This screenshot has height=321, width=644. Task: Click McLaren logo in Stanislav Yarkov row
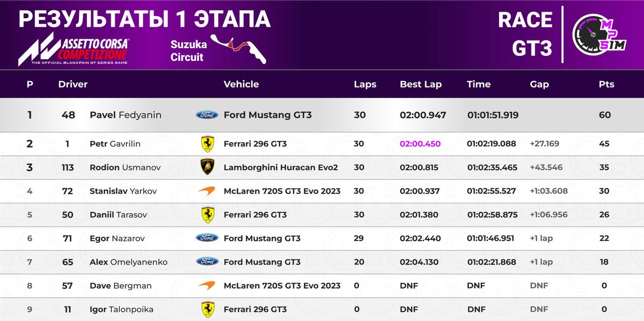click(207, 191)
